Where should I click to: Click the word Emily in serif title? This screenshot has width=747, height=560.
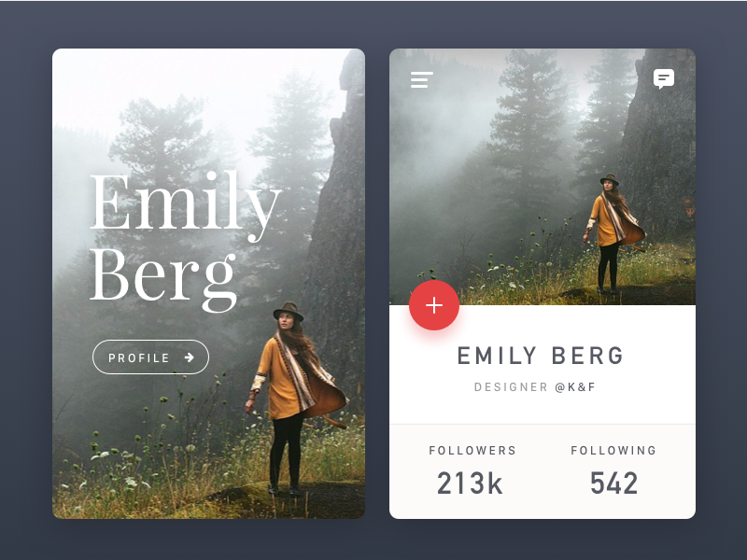(x=185, y=203)
